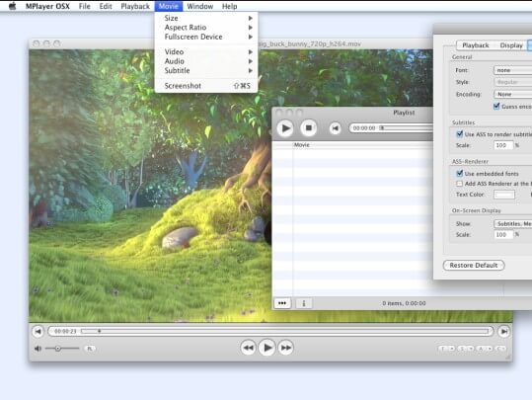This screenshot has width=532, height=400.
Task: Click the fast-forward button in player controls
Action: point(285,348)
